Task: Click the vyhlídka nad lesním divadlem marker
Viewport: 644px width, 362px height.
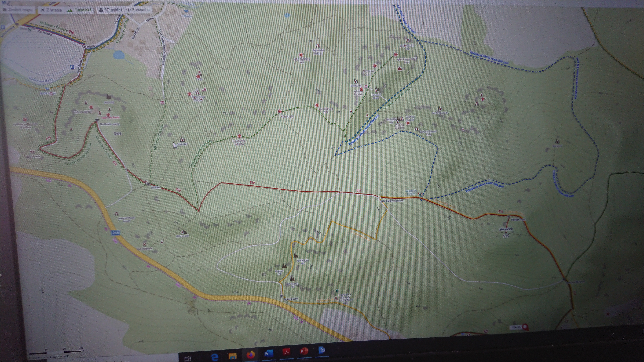Action: tap(25, 120)
